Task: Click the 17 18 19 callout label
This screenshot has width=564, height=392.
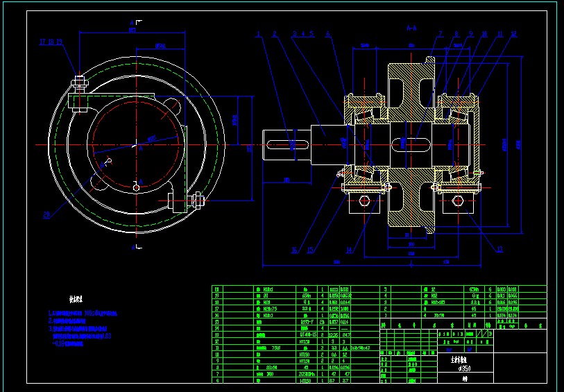Action: pyautogui.click(x=51, y=42)
